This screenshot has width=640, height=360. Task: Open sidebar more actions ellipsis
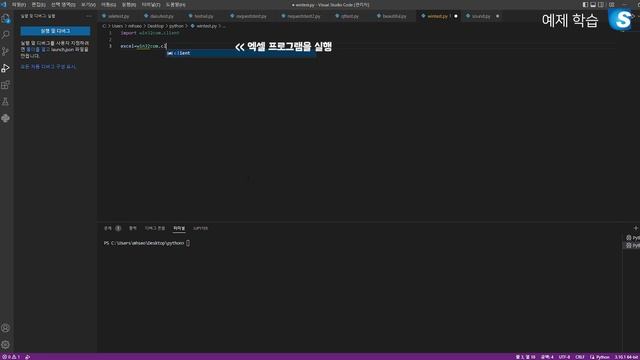pos(89,16)
